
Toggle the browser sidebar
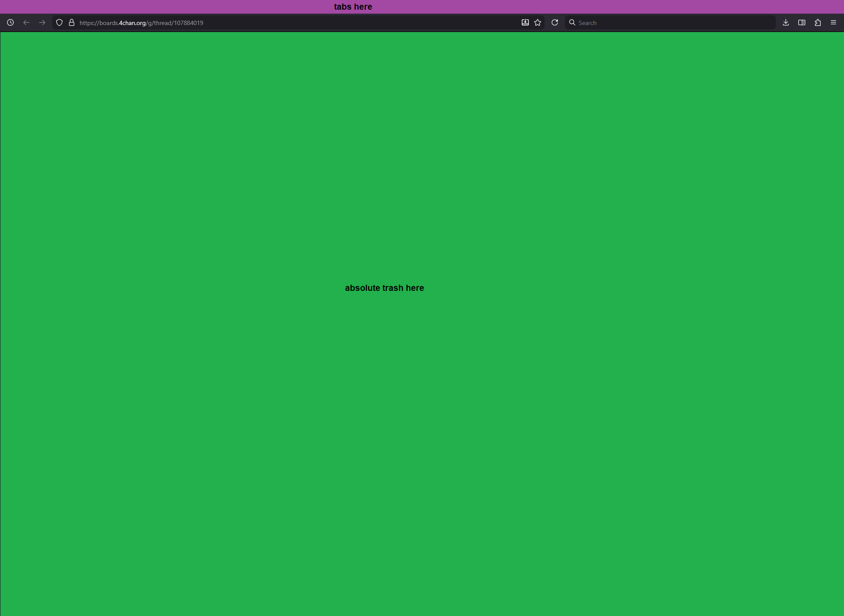click(802, 22)
